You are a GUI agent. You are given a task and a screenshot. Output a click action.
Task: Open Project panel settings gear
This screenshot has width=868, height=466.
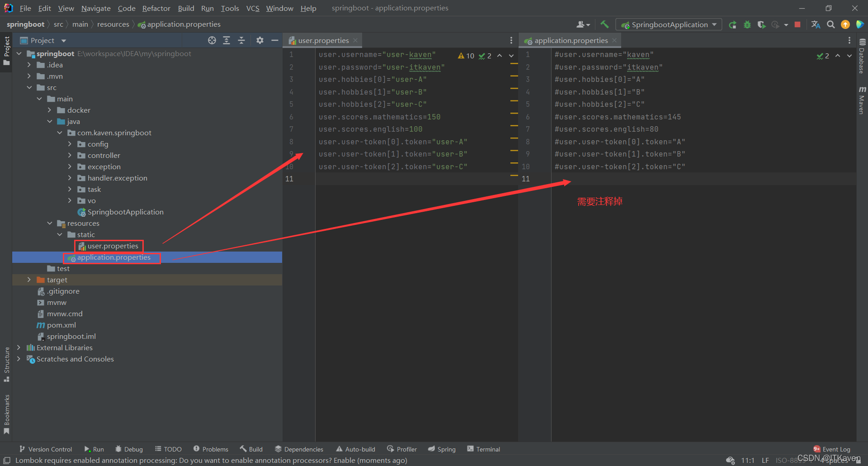259,40
